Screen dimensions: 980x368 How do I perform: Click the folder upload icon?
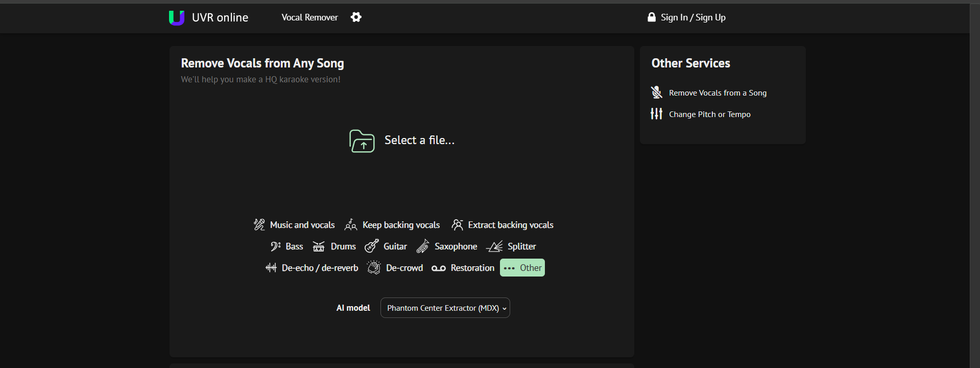tap(362, 141)
